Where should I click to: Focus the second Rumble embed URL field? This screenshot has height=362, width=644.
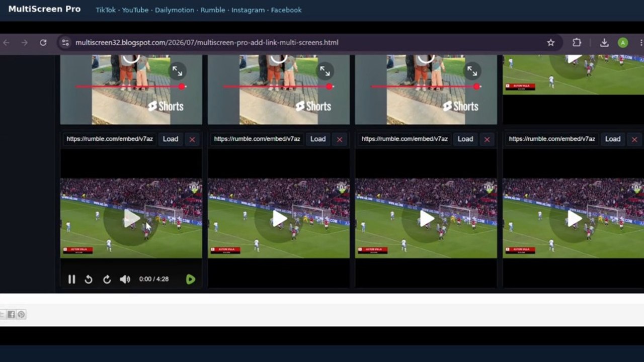click(x=257, y=139)
